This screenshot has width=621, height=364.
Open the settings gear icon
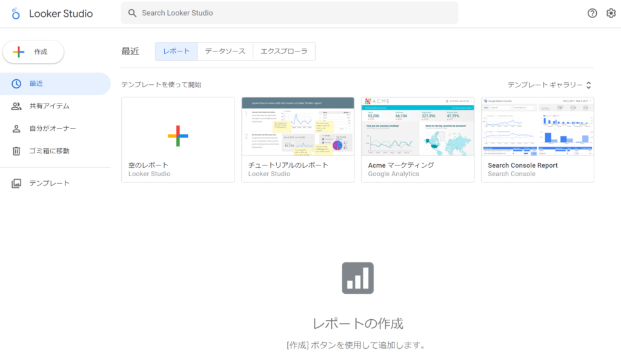(611, 13)
